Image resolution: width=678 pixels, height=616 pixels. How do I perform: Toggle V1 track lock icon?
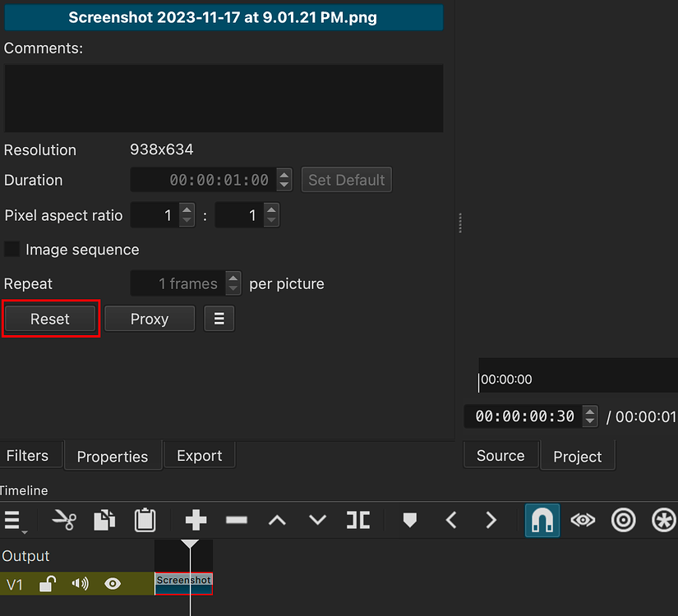[x=48, y=584]
